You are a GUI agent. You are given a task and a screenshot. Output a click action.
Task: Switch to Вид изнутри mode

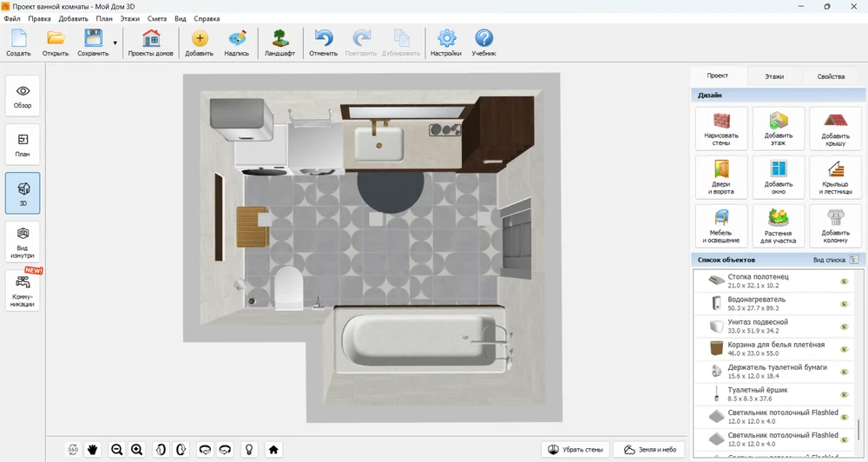(23, 242)
